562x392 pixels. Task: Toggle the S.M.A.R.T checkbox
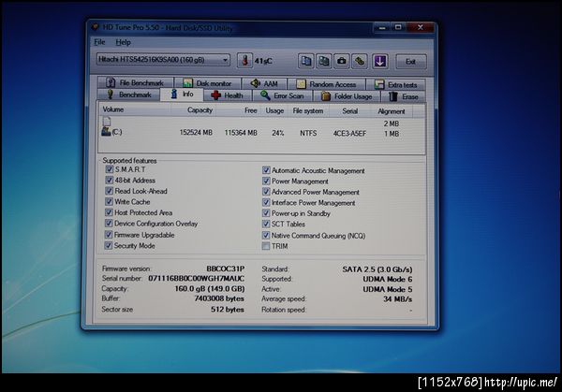coord(110,169)
